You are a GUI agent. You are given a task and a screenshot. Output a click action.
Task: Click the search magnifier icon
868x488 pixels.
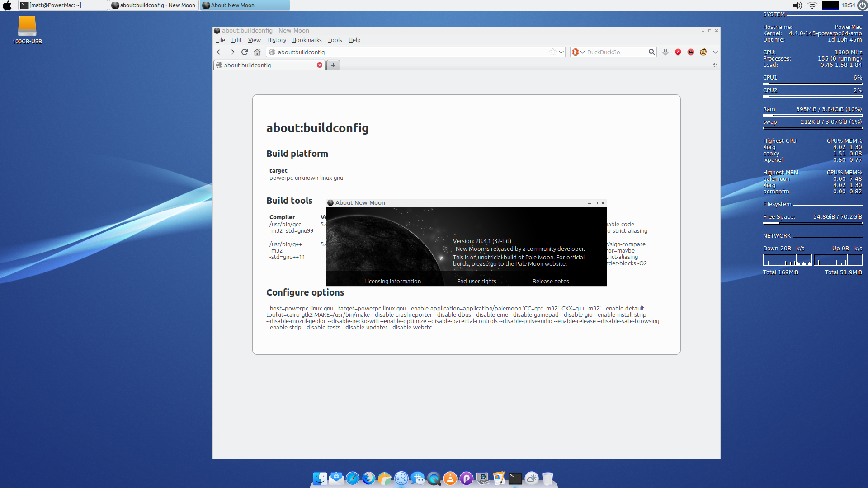point(651,52)
